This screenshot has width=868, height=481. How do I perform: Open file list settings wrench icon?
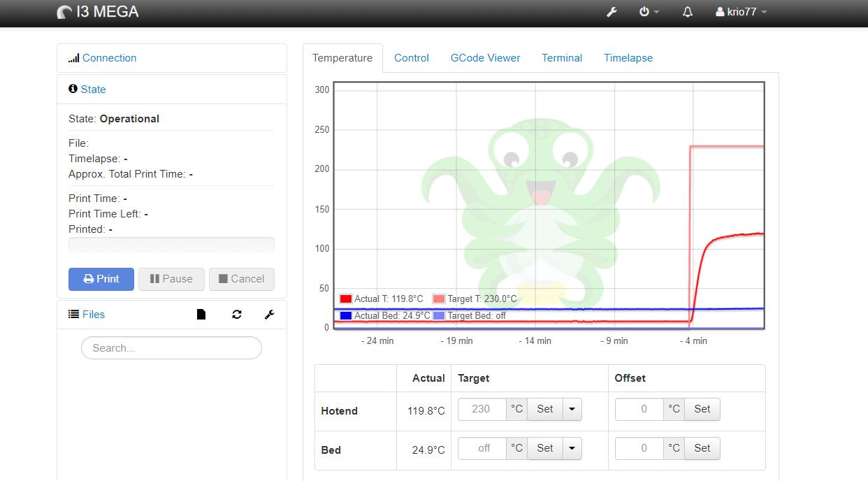point(269,315)
